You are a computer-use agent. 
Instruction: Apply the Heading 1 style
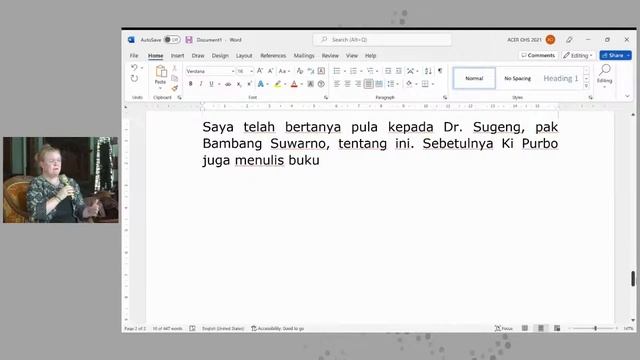tap(561, 78)
